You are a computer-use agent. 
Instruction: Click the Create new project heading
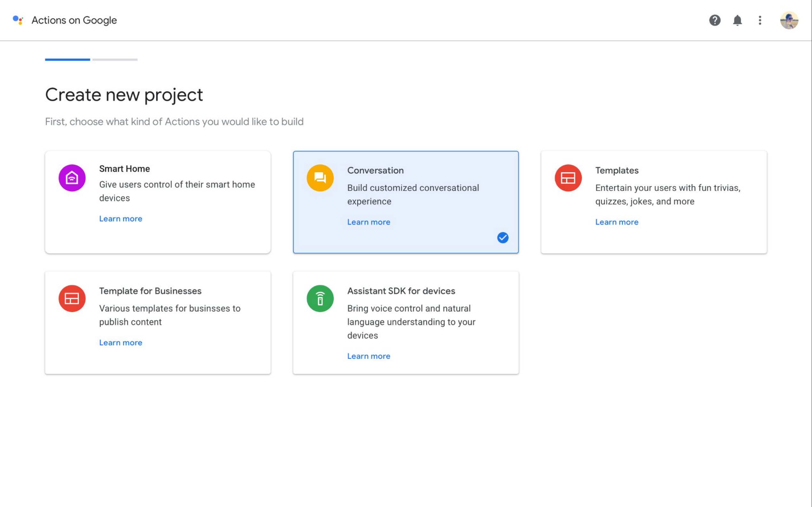(x=124, y=95)
